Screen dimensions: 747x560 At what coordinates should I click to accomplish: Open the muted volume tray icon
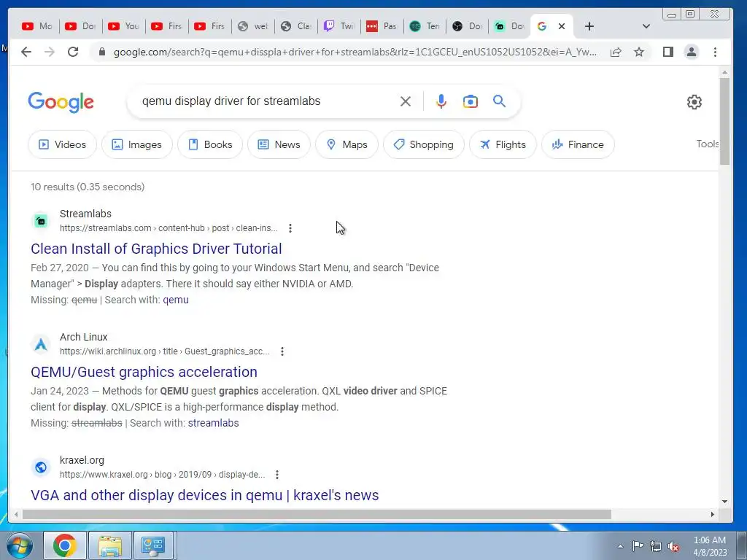pyautogui.click(x=673, y=547)
